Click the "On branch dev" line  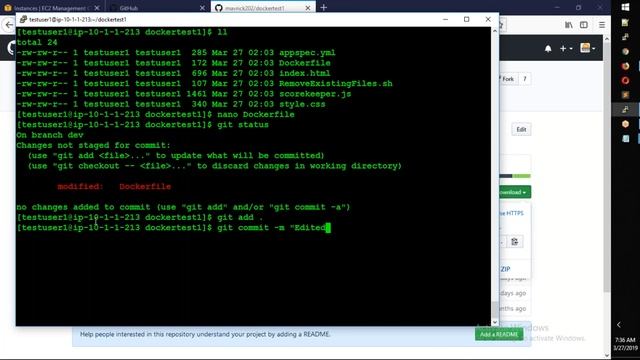(x=50, y=135)
